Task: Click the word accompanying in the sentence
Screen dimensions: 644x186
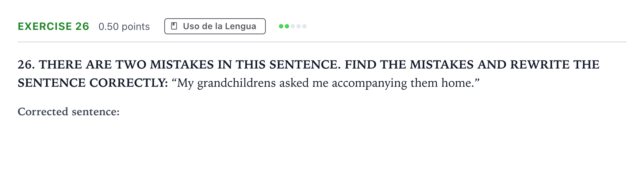Action: tap(369, 83)
